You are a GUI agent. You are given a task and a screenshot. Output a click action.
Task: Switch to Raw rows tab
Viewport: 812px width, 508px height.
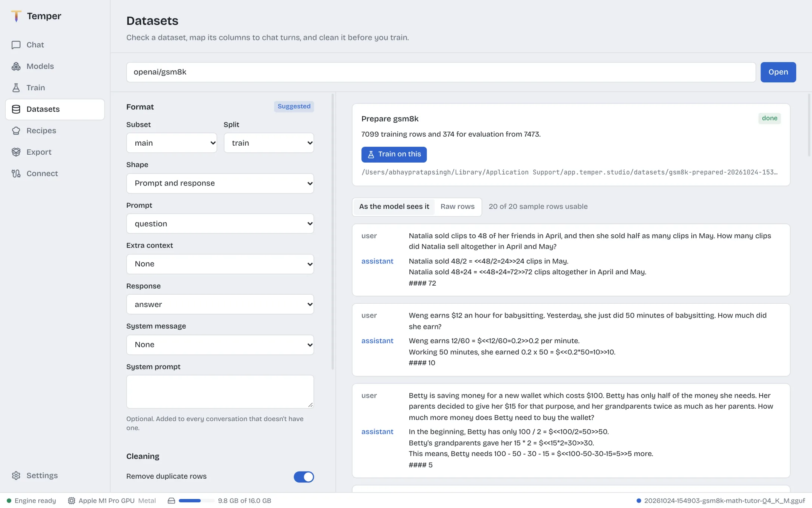coord(458,207)
